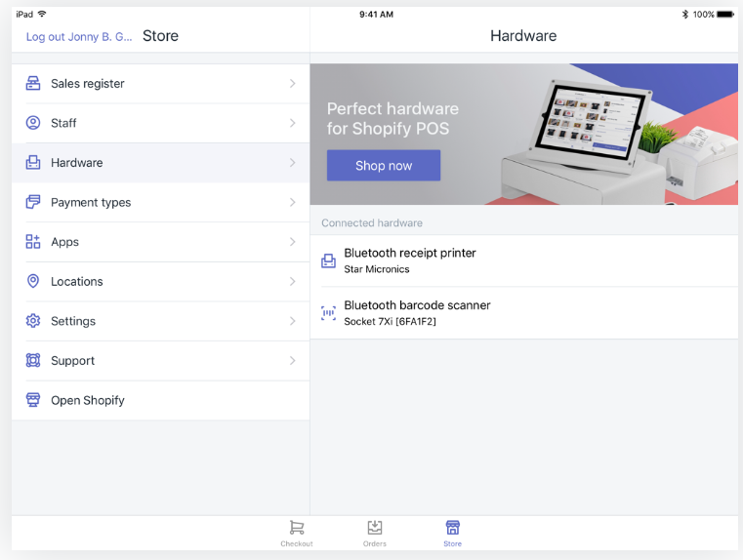Viewport: 743px width, 560px height.
Task: Click the Perfect hardware for Shopify POS text
Action: click(x=392, y=118)
